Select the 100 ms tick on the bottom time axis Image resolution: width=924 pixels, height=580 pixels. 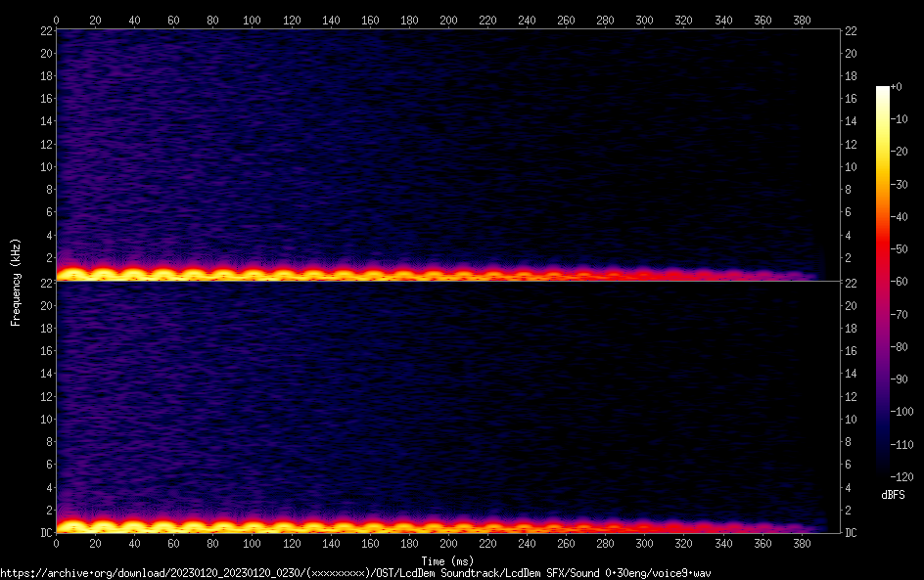point(252,543)
